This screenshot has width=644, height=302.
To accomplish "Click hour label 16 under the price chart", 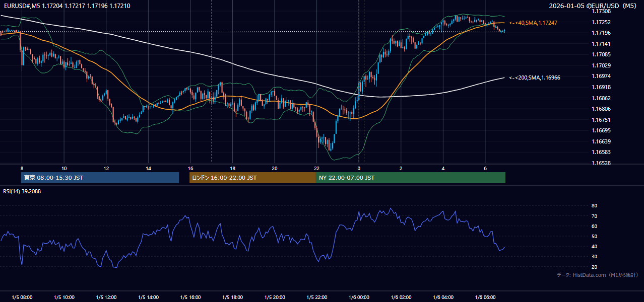I will click(x=190, y=168).
